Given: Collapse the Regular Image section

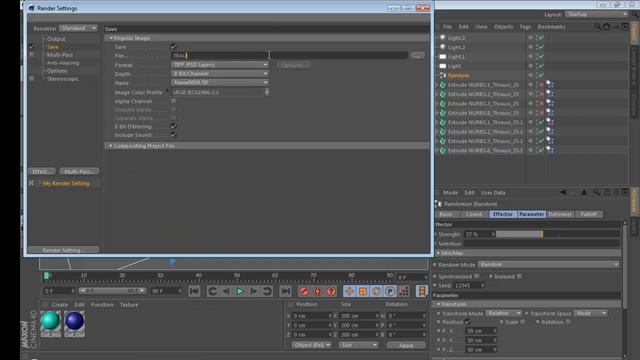Looking at the screenshot, I should (x=111, y=38).
